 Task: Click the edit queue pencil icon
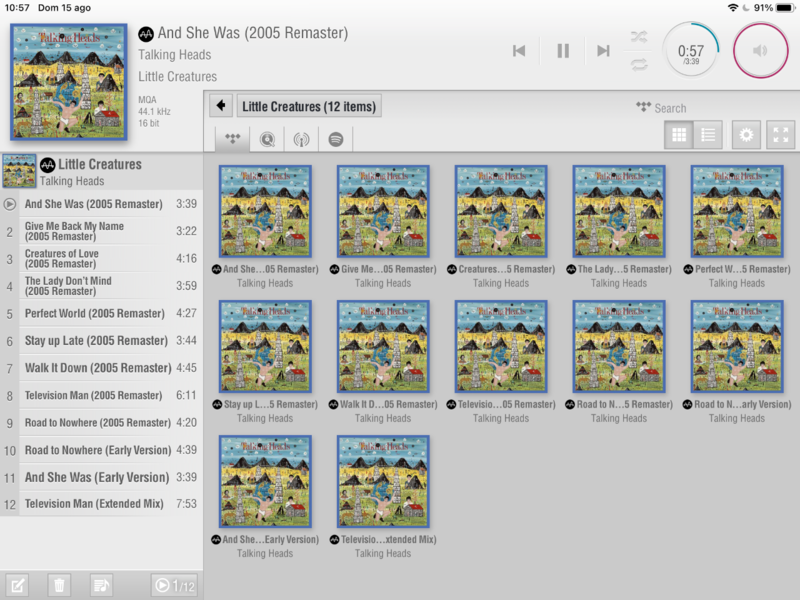pos(17,585)
